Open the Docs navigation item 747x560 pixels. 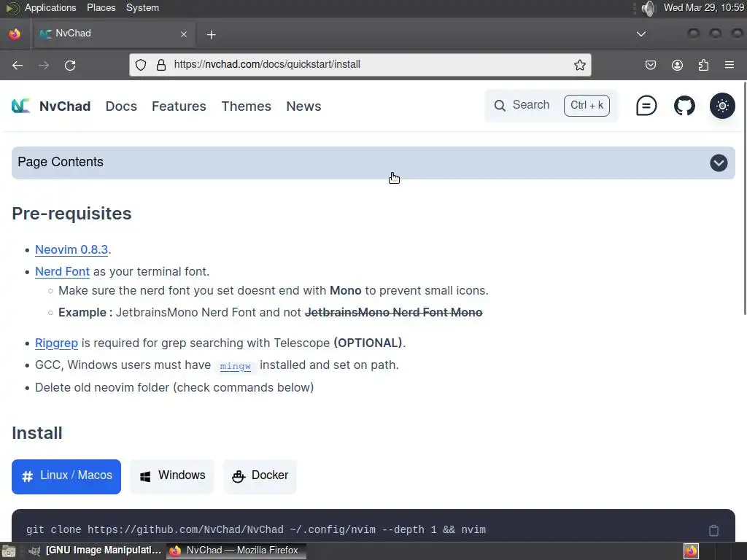[x=121, y=106]
